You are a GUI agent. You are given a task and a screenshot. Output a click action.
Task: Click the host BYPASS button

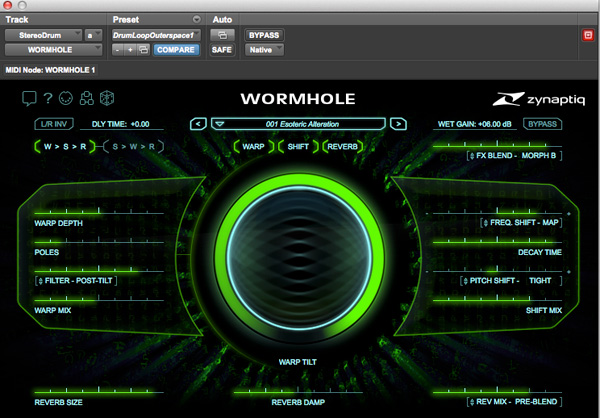point(264,35)
